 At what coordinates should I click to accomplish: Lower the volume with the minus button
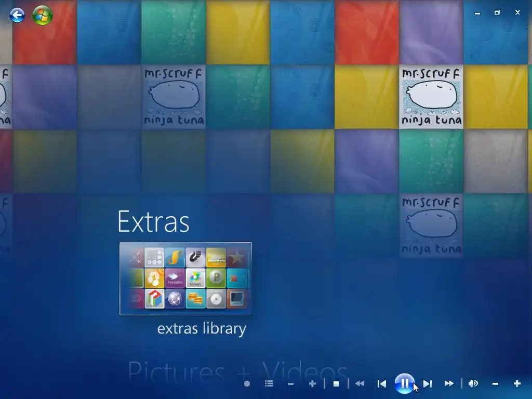(x=495, y=384)
